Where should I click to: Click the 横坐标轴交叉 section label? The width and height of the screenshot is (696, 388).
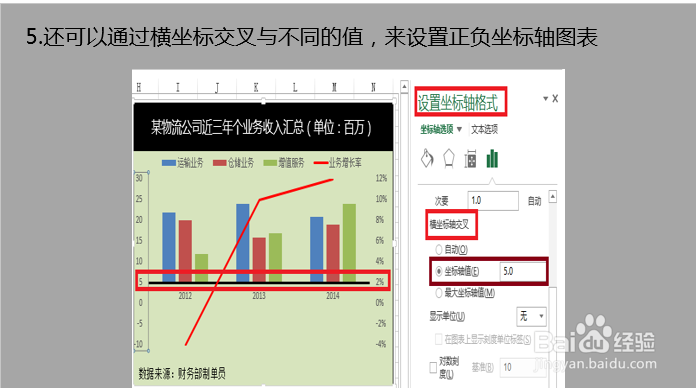[x=449, y=224]
